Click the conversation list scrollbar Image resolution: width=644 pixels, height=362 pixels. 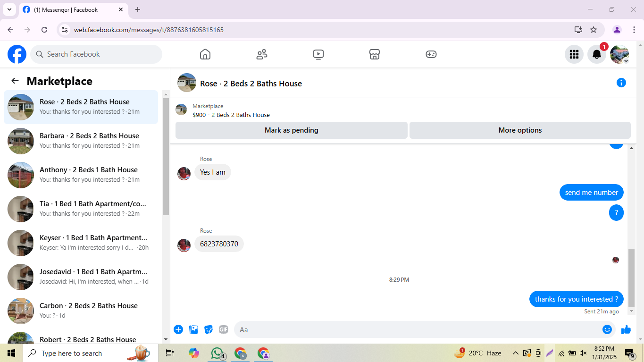tap(166, 157)
